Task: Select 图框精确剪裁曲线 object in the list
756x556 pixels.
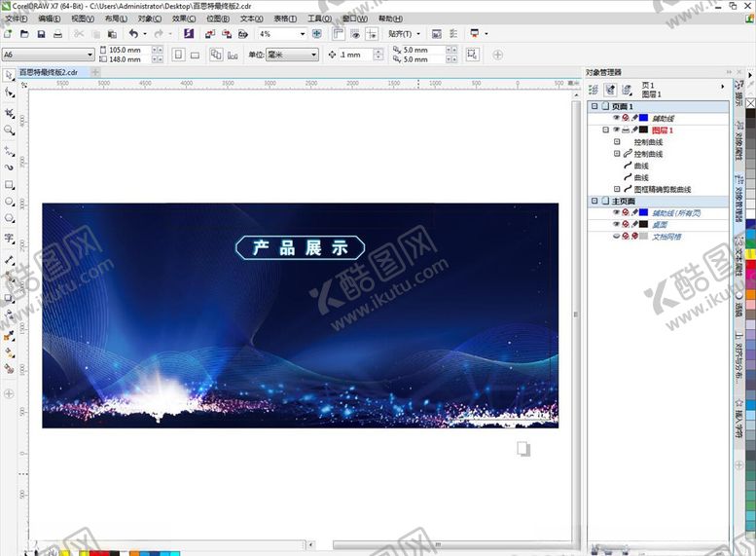Action: [x=662, y=190]
